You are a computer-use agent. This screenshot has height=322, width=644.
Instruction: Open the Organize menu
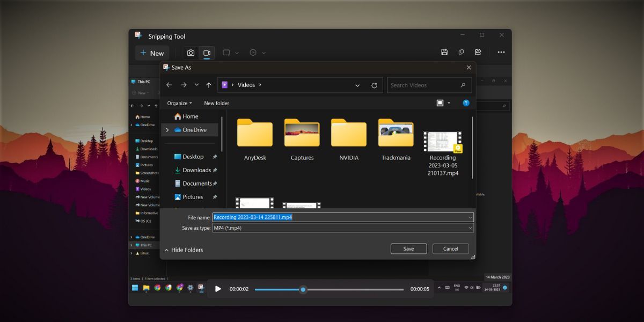click(x=179, y=103)
